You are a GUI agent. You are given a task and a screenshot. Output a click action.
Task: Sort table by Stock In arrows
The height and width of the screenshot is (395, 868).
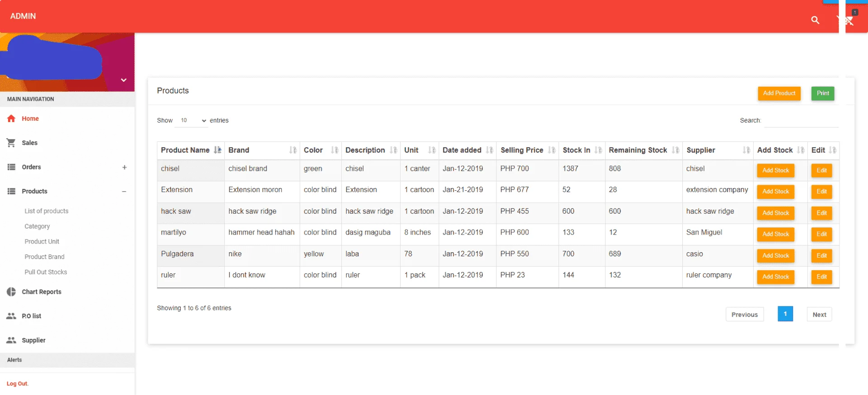tap(598, 150)
